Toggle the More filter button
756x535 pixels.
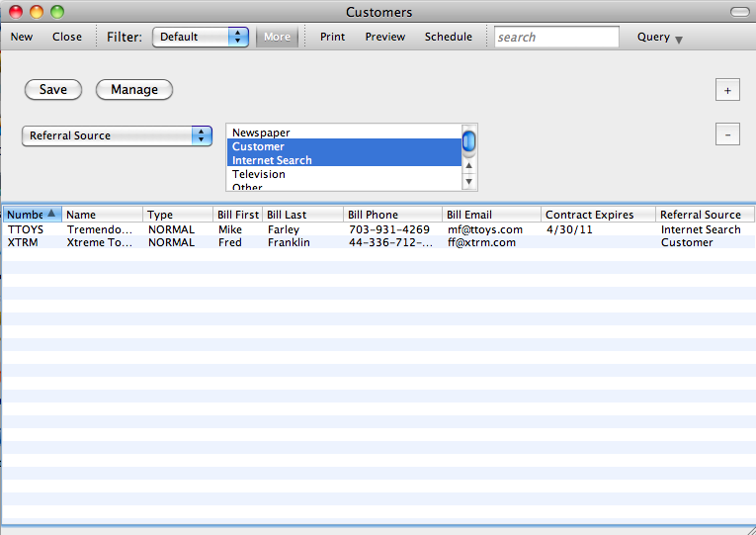[277, 37]
